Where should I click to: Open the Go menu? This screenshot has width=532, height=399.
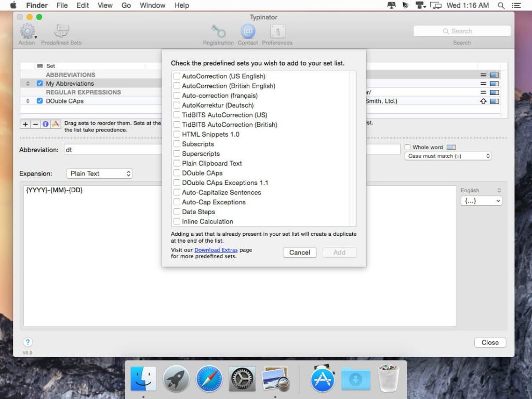[x=126, y=5]
